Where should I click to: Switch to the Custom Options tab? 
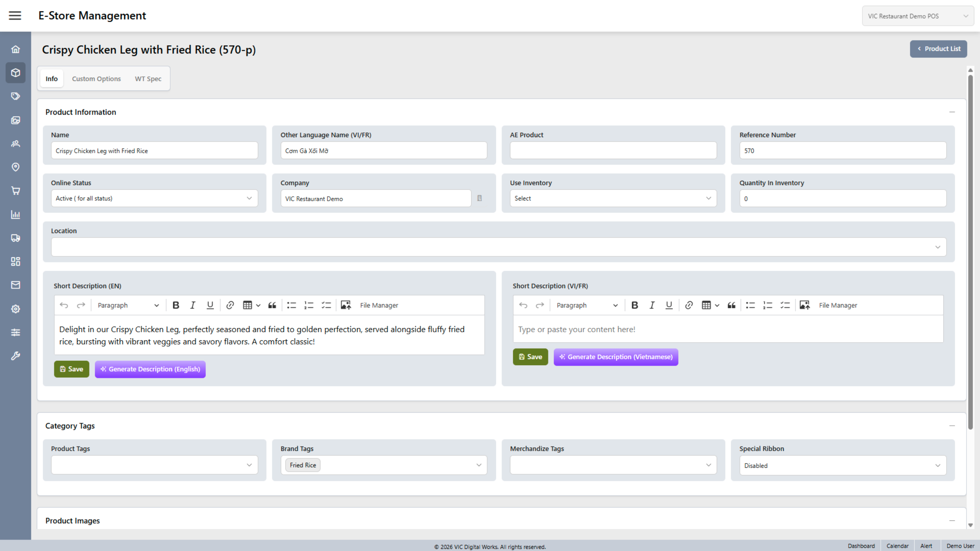click(x=96, y=79)
